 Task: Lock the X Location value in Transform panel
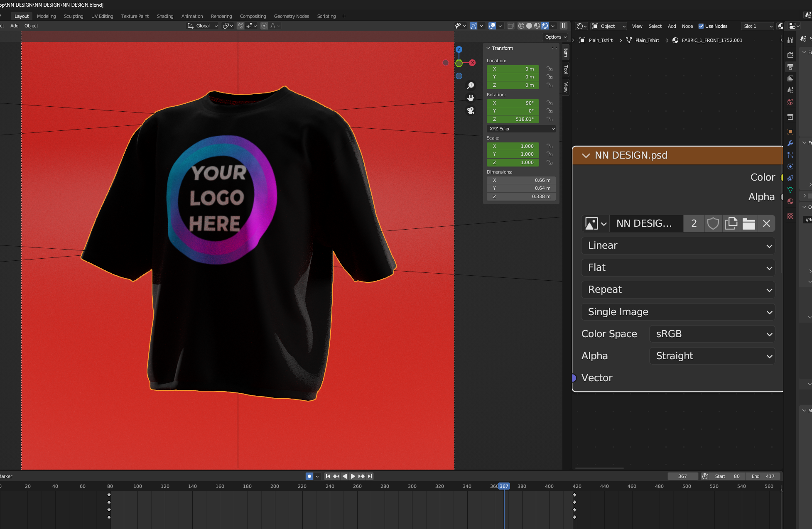(x=550, y=69)
